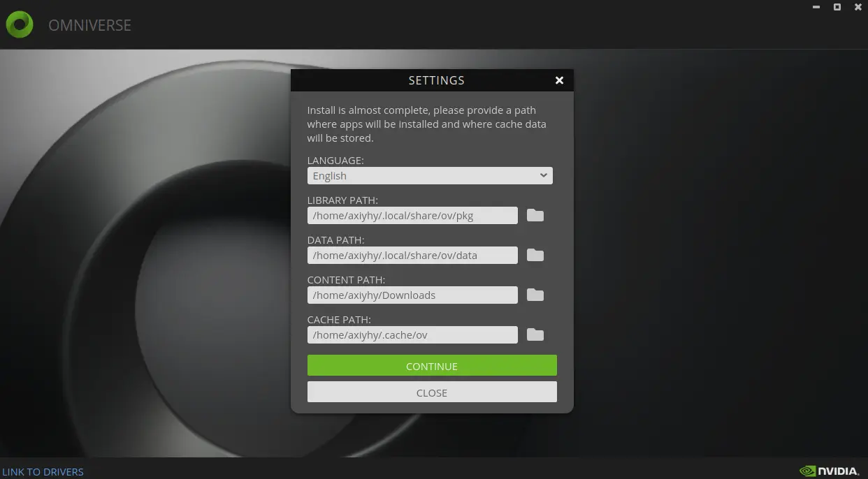This screenshot has height=479, width=868.
Task: Open folder browser for data path
Action: (535, 255)
